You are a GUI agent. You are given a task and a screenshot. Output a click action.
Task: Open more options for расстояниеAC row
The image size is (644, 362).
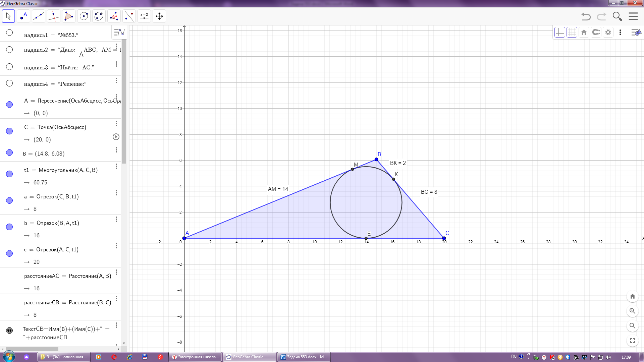116,272
